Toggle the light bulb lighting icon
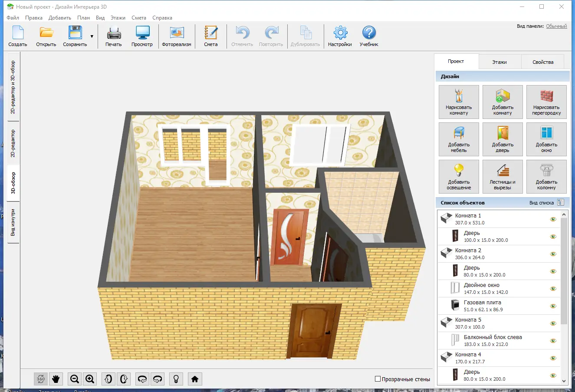This screenshot has width=575, height=392. pyautogui.click(x=176, y=379)
